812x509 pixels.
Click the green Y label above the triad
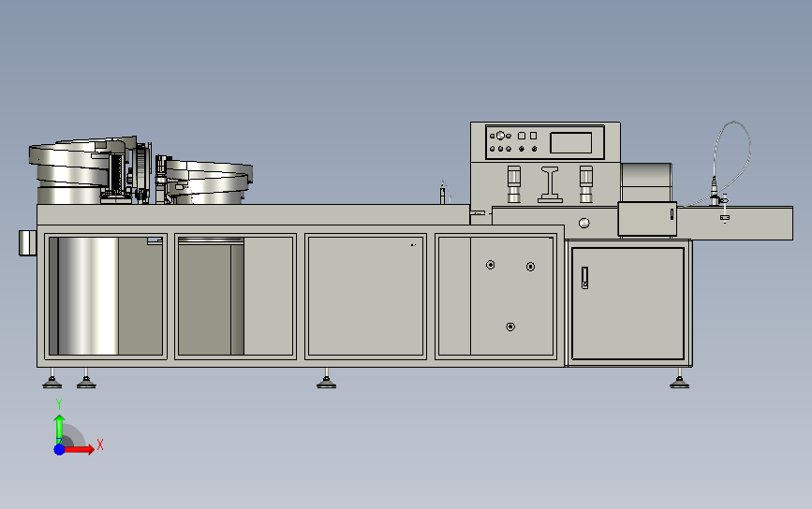pyautogui.click(x=59, y=404)
